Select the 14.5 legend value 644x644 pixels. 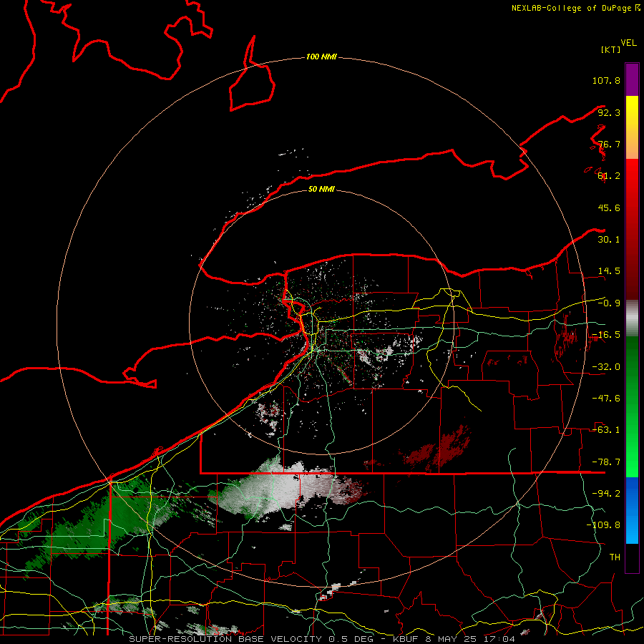(609, 271)
